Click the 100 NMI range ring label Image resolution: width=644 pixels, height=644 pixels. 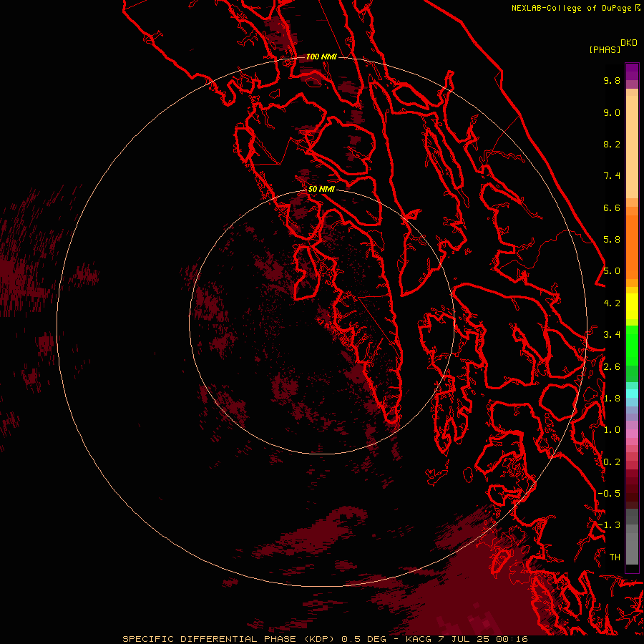(321, 57)
